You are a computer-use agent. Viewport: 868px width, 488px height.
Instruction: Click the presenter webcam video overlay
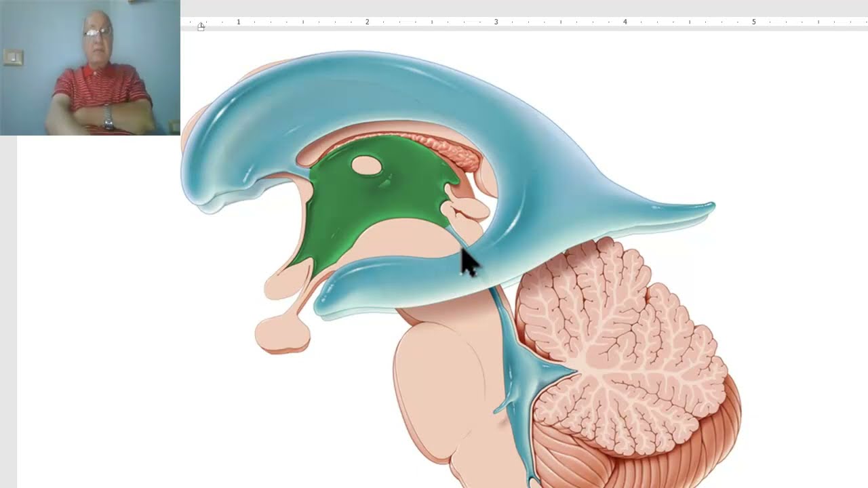[x=90, y=68]
